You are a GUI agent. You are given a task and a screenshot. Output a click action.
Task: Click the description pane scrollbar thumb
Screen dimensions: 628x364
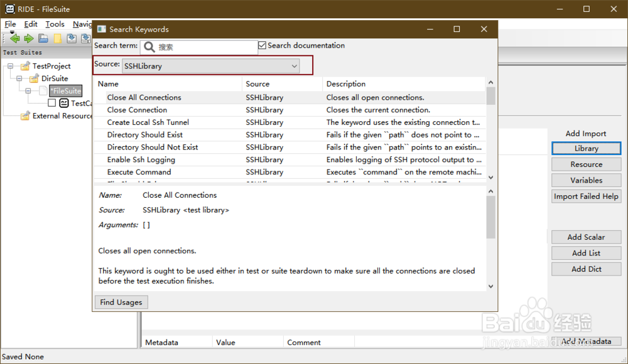click(491, 217)
